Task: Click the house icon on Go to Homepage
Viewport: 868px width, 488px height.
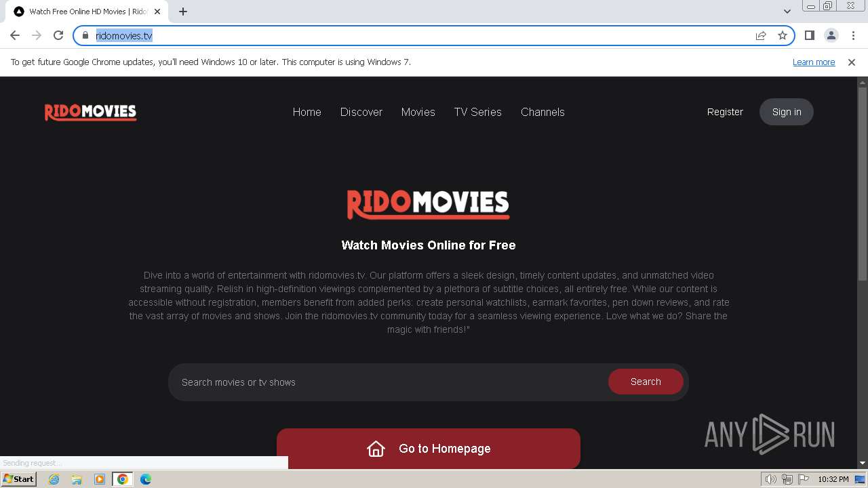Action: [x=376, y=449]
